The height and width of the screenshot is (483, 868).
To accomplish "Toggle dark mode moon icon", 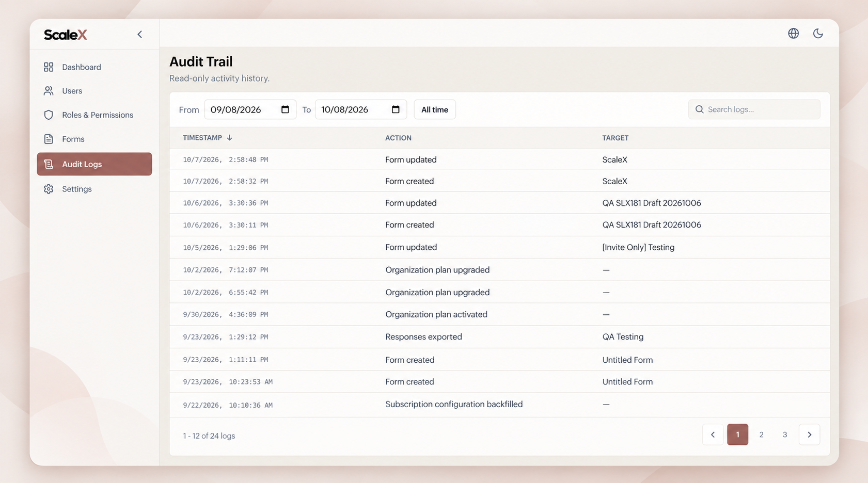I will [818, 34].
